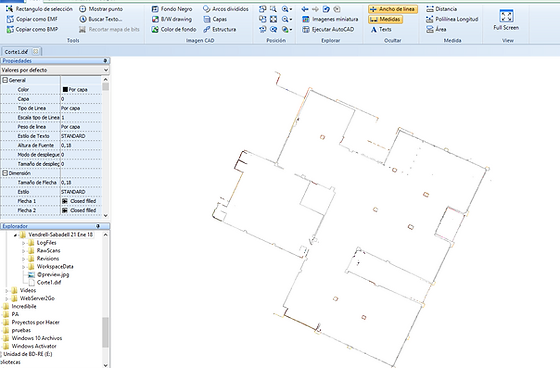
Task: Select the Rectangulo de selección tool
Action: [x=39, y=9]
